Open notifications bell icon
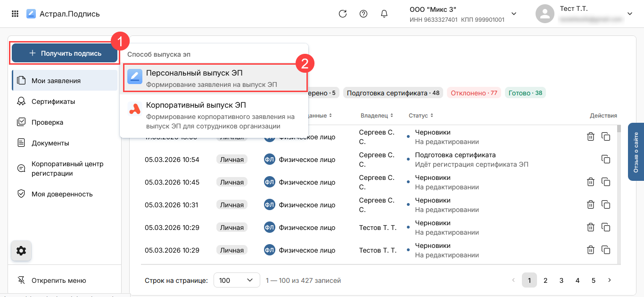The height and width of the screenshot is (297, 644). pos(384,14)
